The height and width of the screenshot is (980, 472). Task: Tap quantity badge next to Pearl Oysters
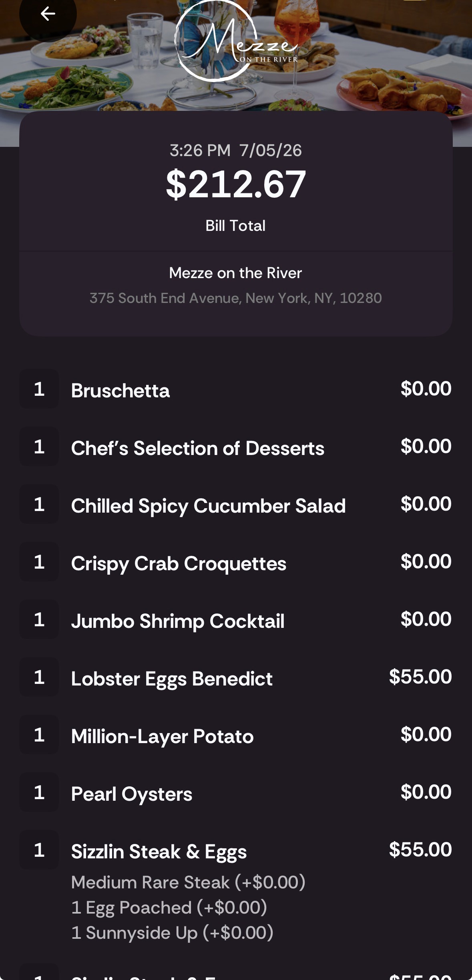click(x=39, y=792)
